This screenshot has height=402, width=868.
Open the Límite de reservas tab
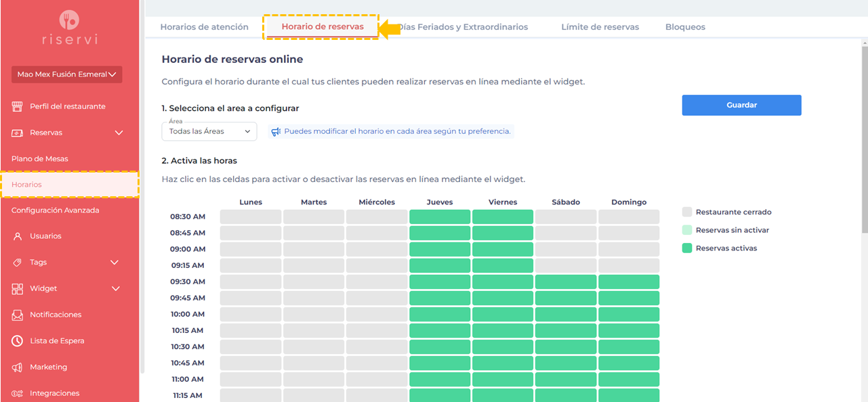coord(600,27)
